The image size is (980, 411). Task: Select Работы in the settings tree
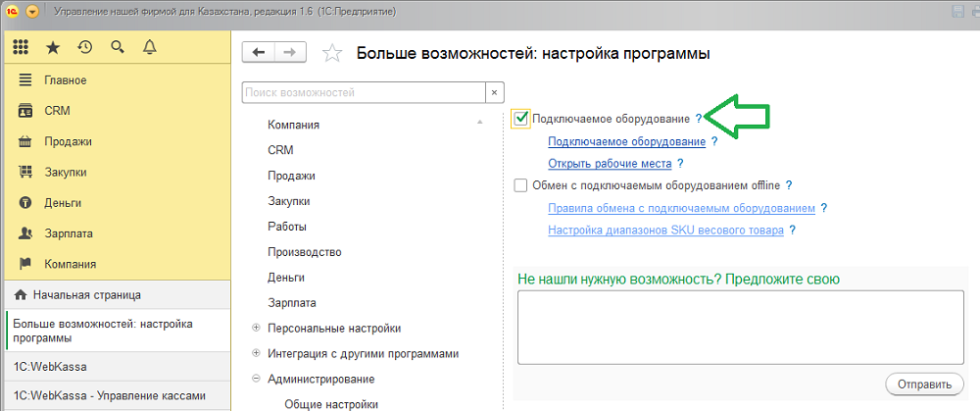pyautogui.click(x=287, y=227)
